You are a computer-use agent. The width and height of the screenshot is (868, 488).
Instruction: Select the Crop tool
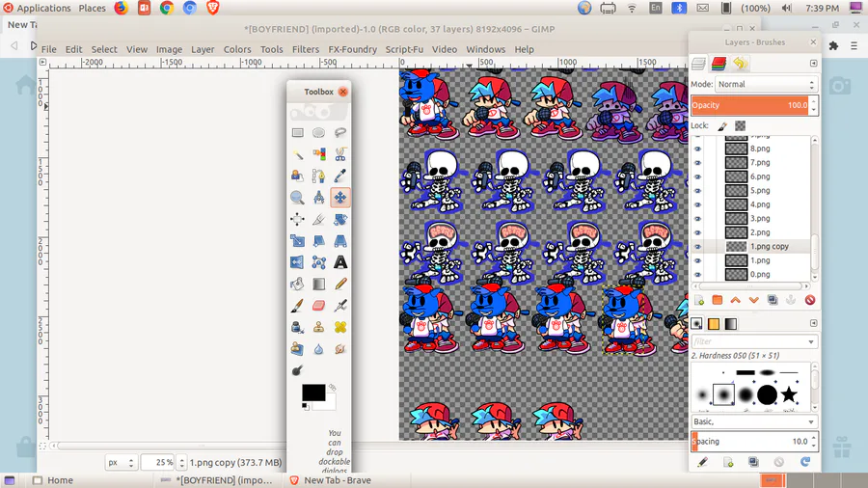[318, 219]
